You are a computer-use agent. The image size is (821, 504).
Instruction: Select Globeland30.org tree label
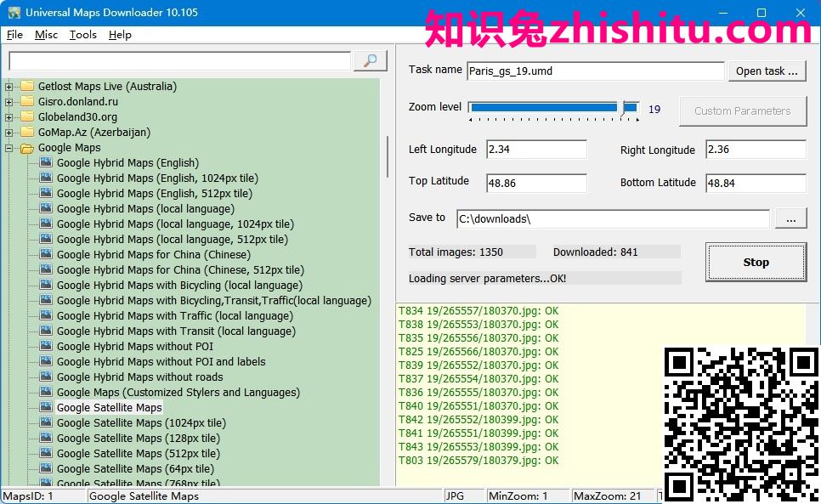[77, 116]
